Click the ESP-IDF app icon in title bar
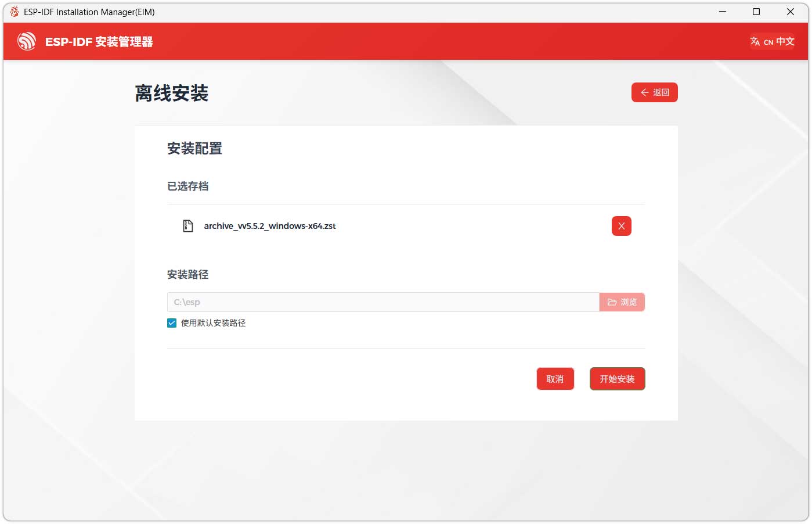812x524 pixels. (14, 12)
